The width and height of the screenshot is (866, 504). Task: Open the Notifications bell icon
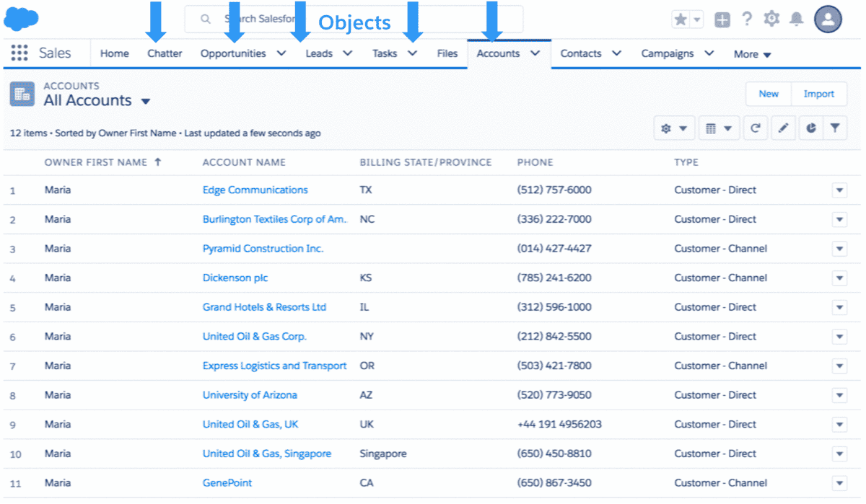[x=796, y=19]
